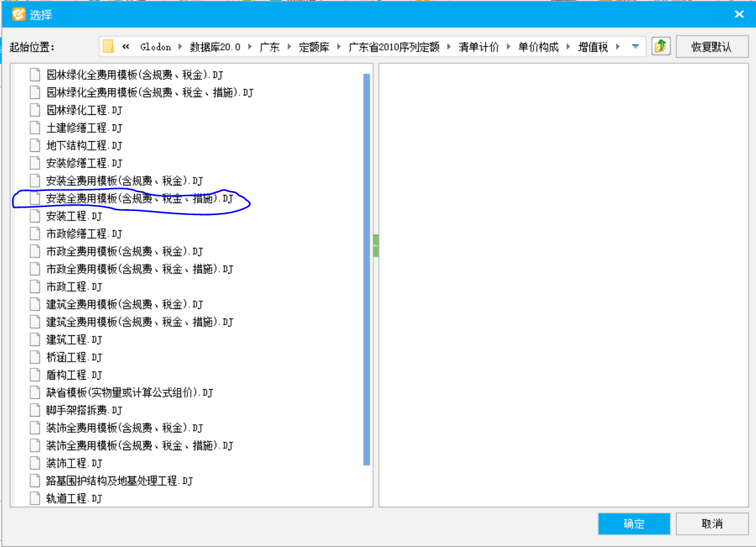
Task: Expand the arrow after 单价构成 breadcrumb
Action: point(569,47)
